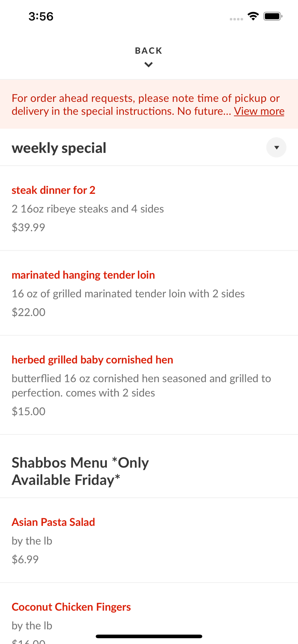Tap the cornished hen description text
298x644 pixels.
[141, 385]
